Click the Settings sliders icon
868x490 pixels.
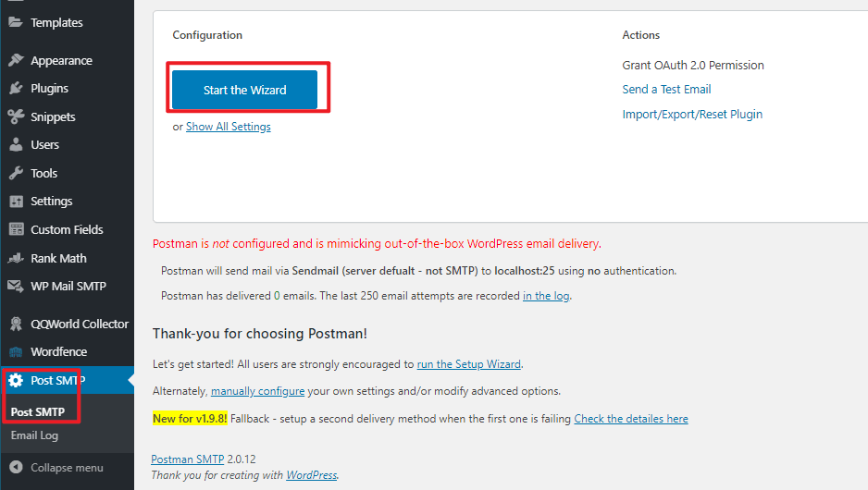[16, 202]
